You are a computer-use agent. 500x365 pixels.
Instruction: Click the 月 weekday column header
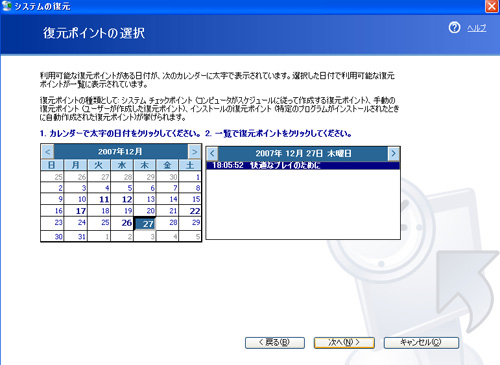pos(75,165)
